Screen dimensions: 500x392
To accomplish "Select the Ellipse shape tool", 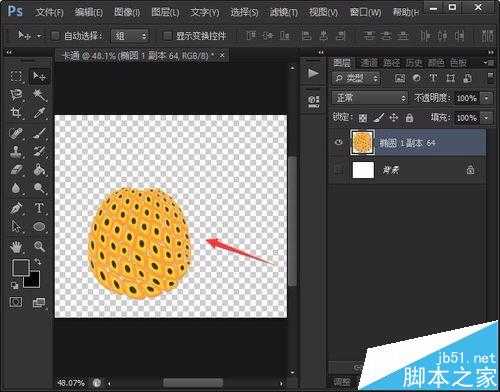I will (x=39, y=227).
